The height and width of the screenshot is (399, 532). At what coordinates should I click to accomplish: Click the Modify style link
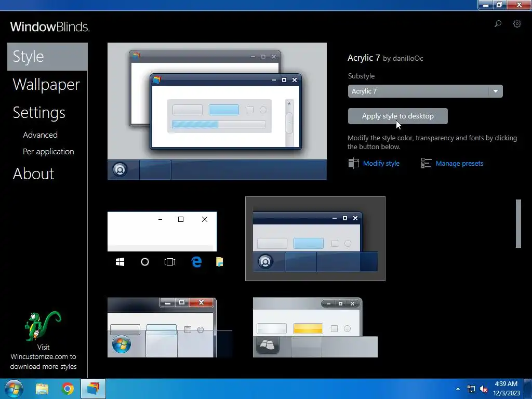point(381,164)
